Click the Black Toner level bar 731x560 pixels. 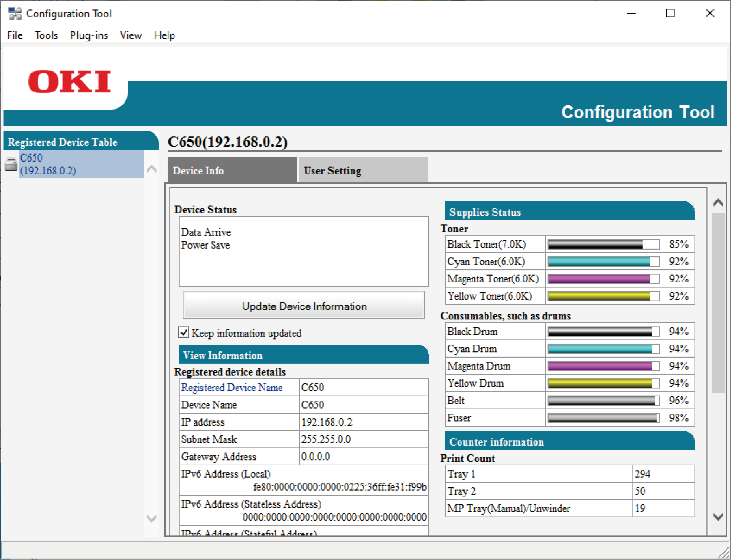point(603,244)
